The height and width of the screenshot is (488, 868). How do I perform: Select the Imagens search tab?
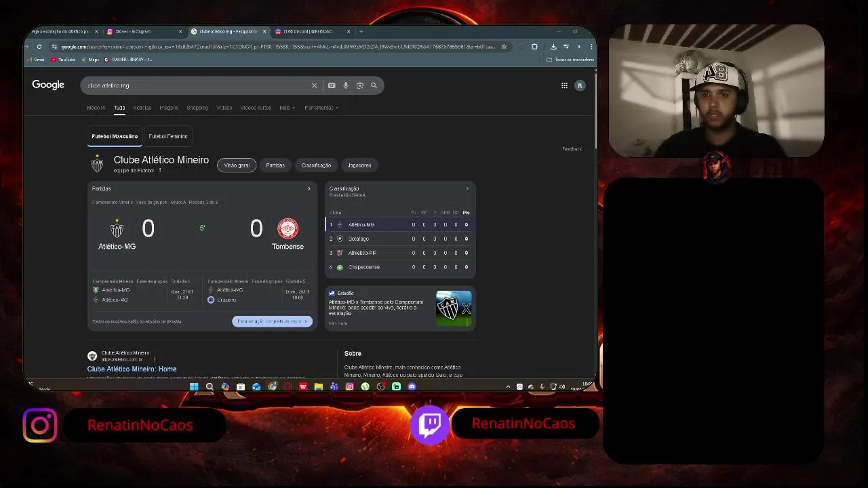(169, 108)
